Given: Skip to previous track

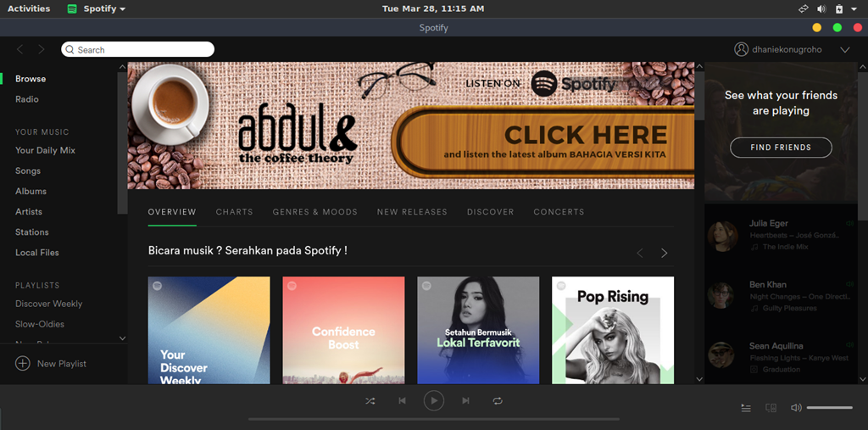Looking at the screenshot, I should (403, 400).
